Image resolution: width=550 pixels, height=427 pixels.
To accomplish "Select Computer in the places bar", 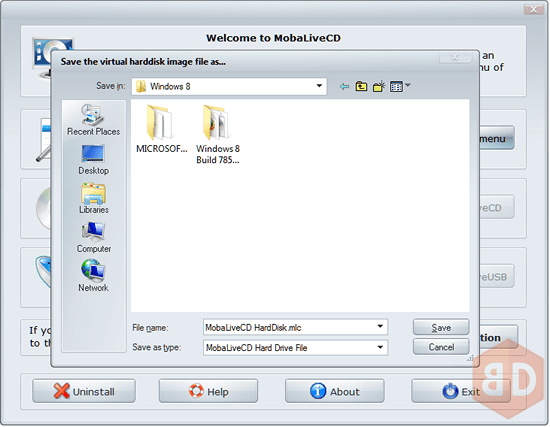I will 93,238.
